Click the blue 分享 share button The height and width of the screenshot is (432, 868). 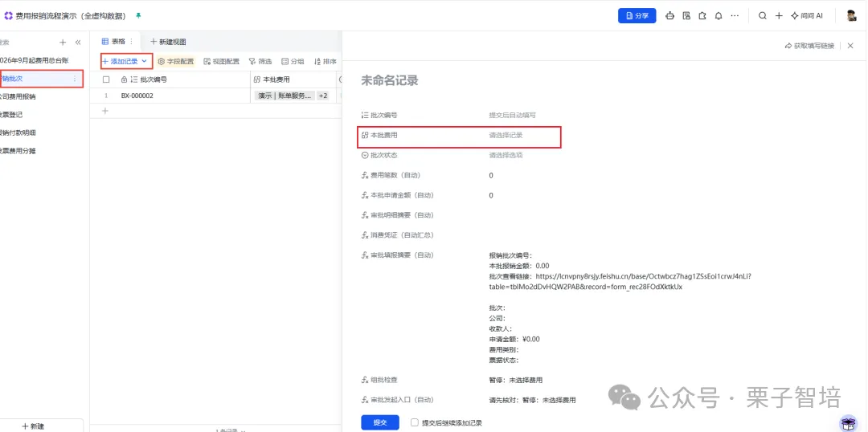point(637,15)
